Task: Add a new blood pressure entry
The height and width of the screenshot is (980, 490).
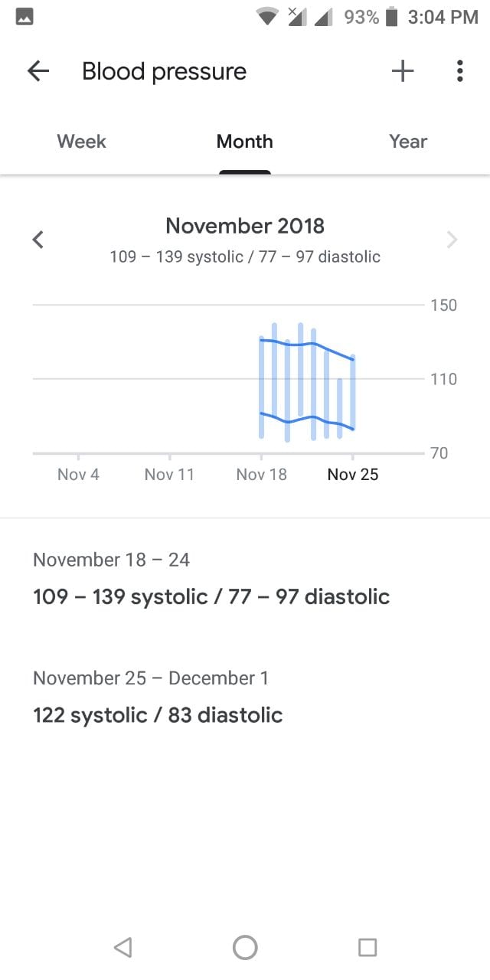Action: [403, 72]
